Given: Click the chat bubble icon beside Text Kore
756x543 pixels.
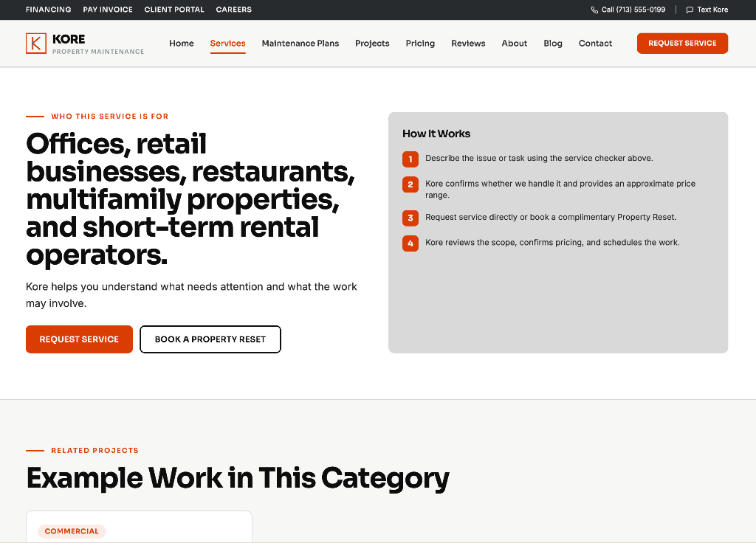Looking at the screenshot, I should click(x=690, y=10).
